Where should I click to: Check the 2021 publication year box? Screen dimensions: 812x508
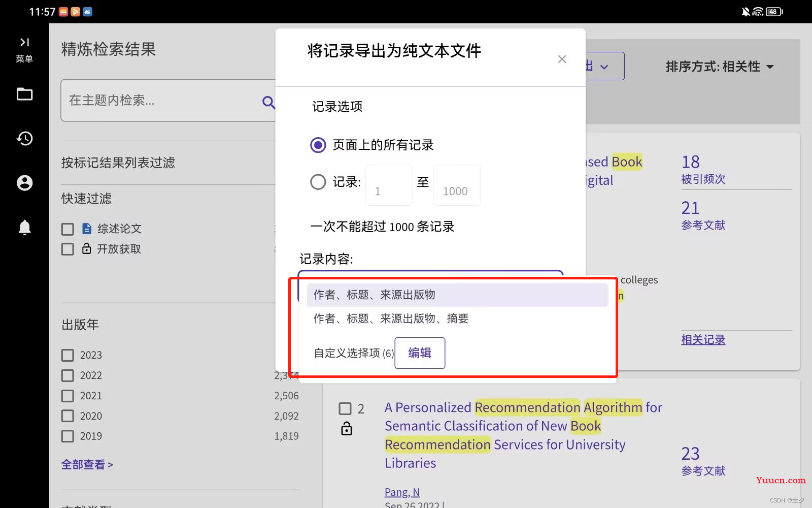[67, 396]
